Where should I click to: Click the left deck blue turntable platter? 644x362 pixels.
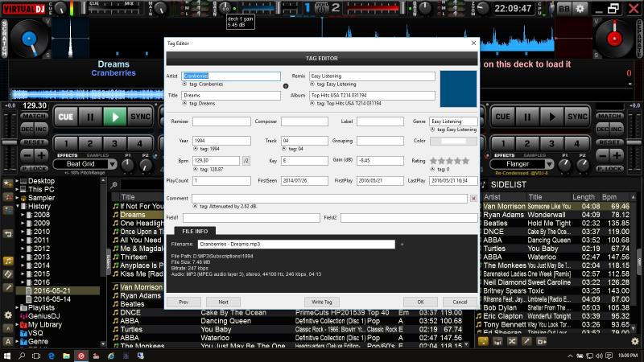tap(29, 39)
